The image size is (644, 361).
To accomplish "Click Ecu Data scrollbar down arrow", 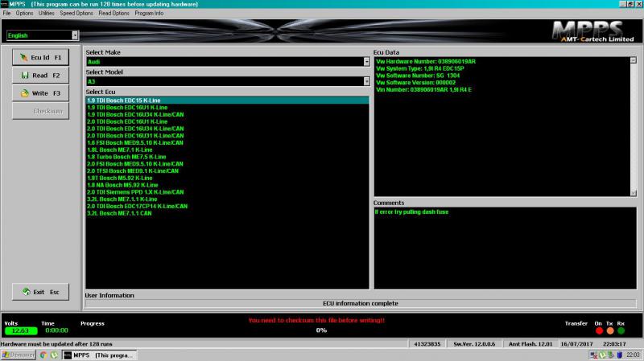I will click(x=634, y=193).
